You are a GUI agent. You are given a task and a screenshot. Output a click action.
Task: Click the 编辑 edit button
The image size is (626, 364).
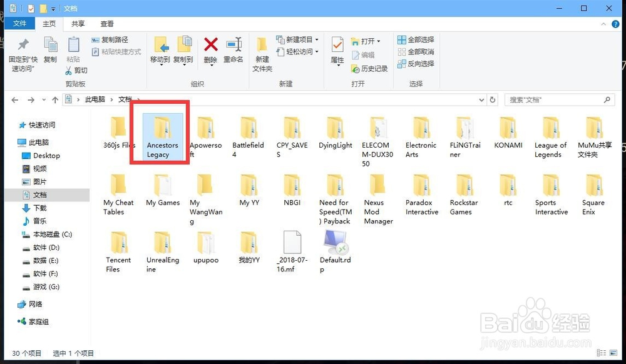tap(363, 55)
